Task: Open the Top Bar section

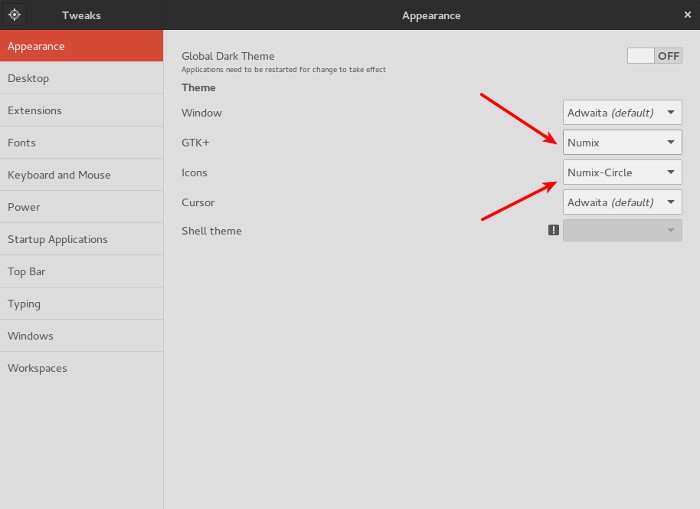Action: tap(81, 271)
